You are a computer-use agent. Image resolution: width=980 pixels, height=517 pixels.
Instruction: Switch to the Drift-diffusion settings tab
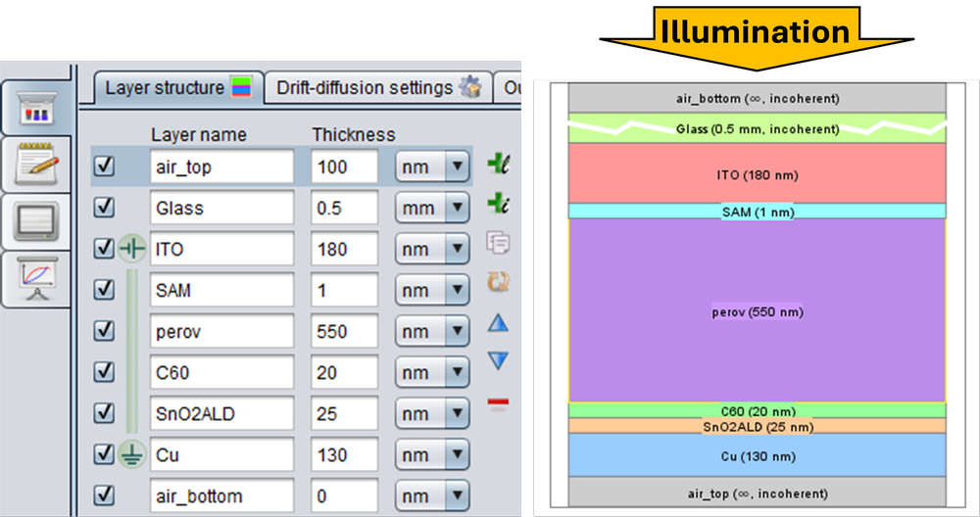[378, 88]
